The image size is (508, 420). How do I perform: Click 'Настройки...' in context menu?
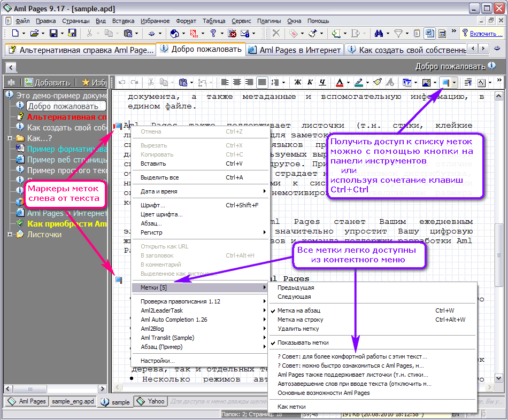(201, 361)
